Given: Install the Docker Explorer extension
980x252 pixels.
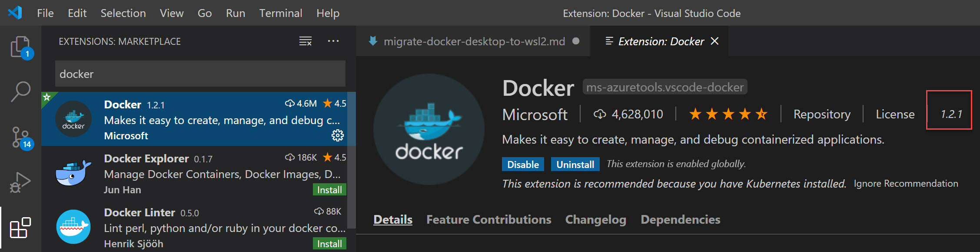Looking at the screenshot, I should tap(329, 190).
